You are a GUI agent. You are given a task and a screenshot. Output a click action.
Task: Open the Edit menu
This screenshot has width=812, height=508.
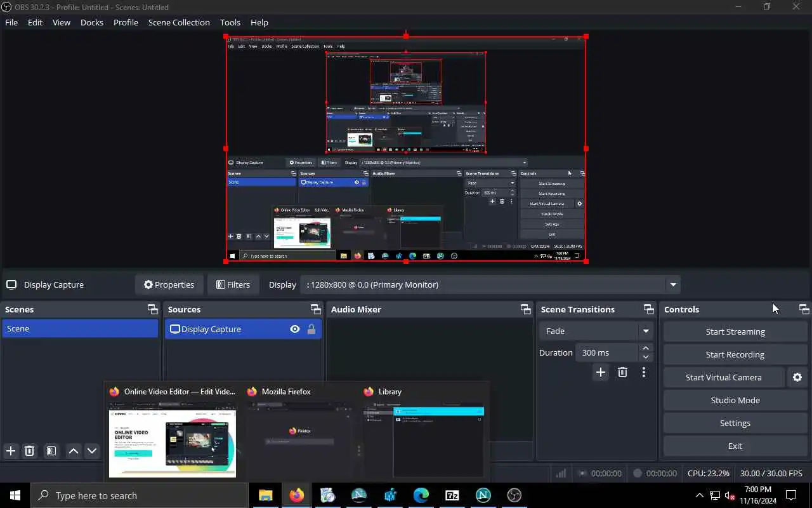pos(35,22)
